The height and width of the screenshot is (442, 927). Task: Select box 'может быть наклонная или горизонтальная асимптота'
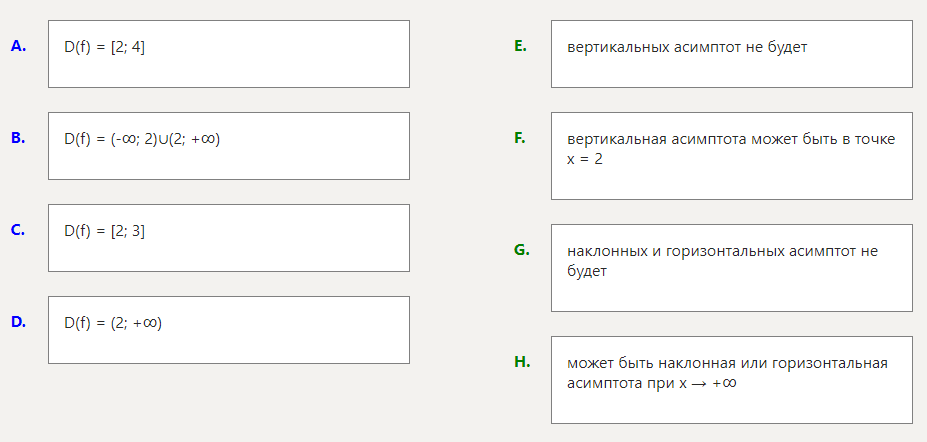click(731, 380)
